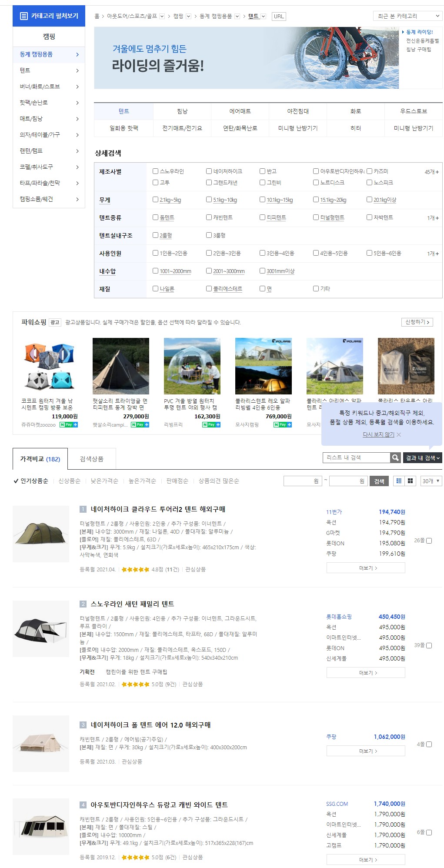Click the price range 검색 button

(x=379, y=481)
